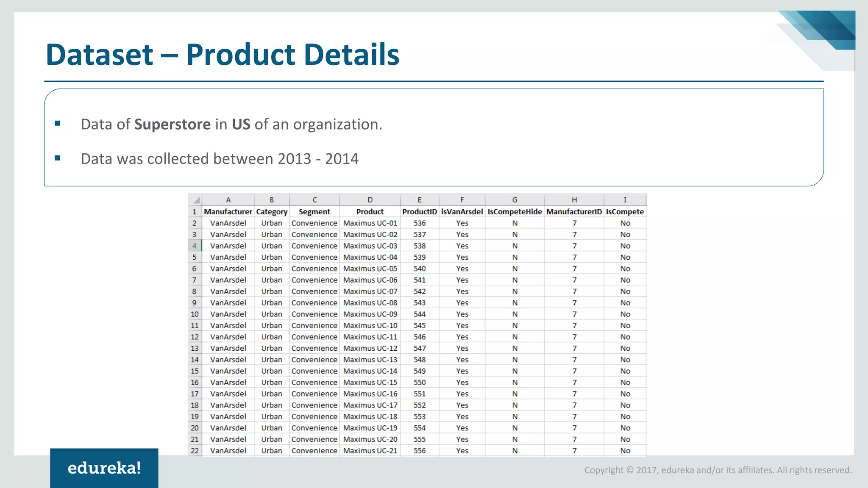The image size is (868, 488).
Task: Click the Product header cell
Action: coord(370,211)
